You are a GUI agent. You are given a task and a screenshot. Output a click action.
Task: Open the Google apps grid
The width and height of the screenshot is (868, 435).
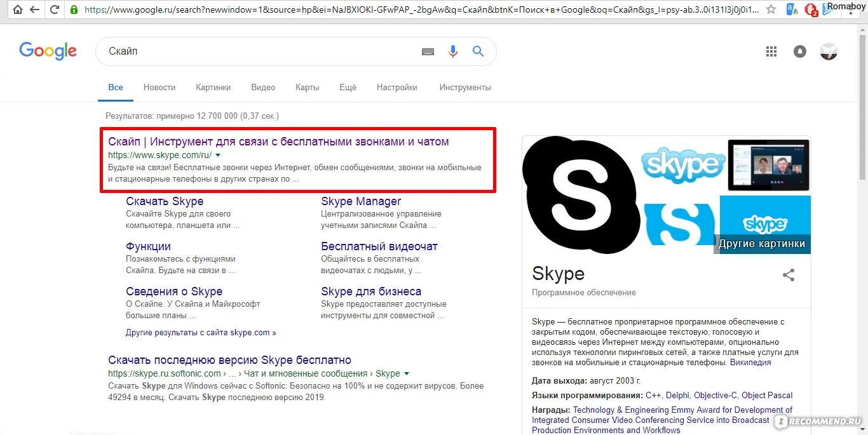coord(771,52)
